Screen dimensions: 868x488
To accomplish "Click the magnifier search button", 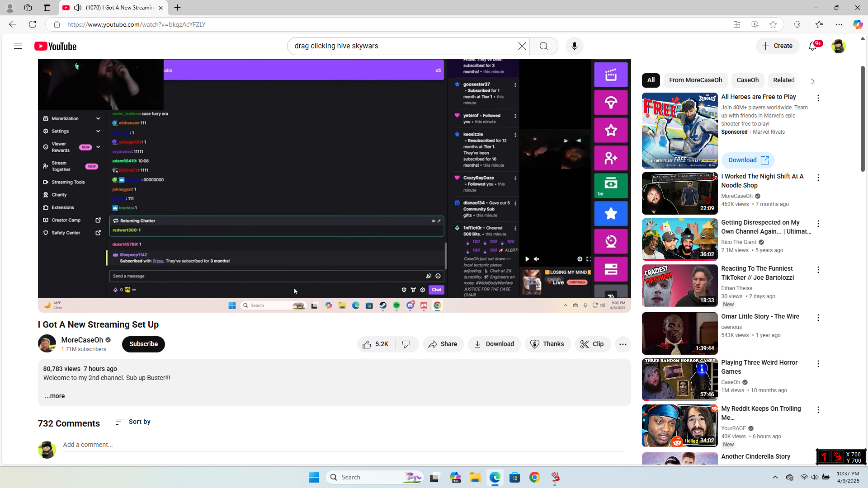I will click(x=544, y=46).
